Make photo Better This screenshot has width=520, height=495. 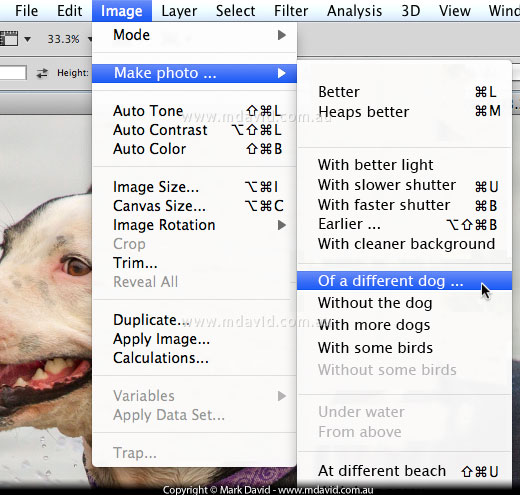tap(404, 92)
